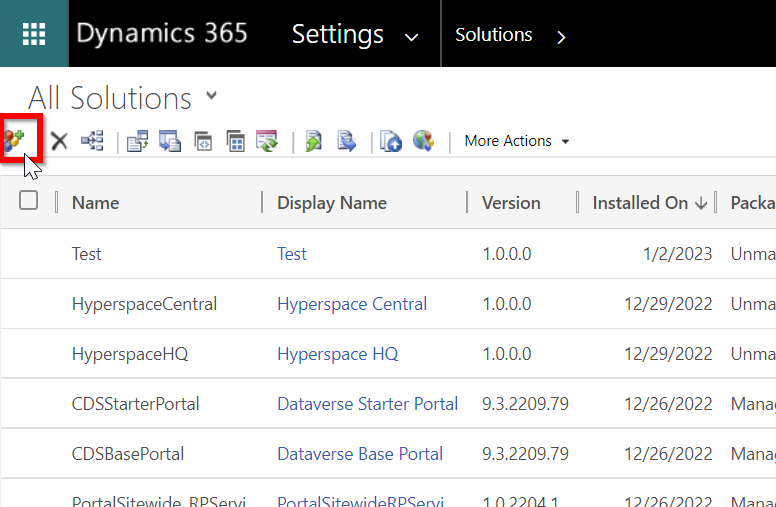Sort by the Installed On column header
The image size is (776, 507).
[x=640, y=203]
